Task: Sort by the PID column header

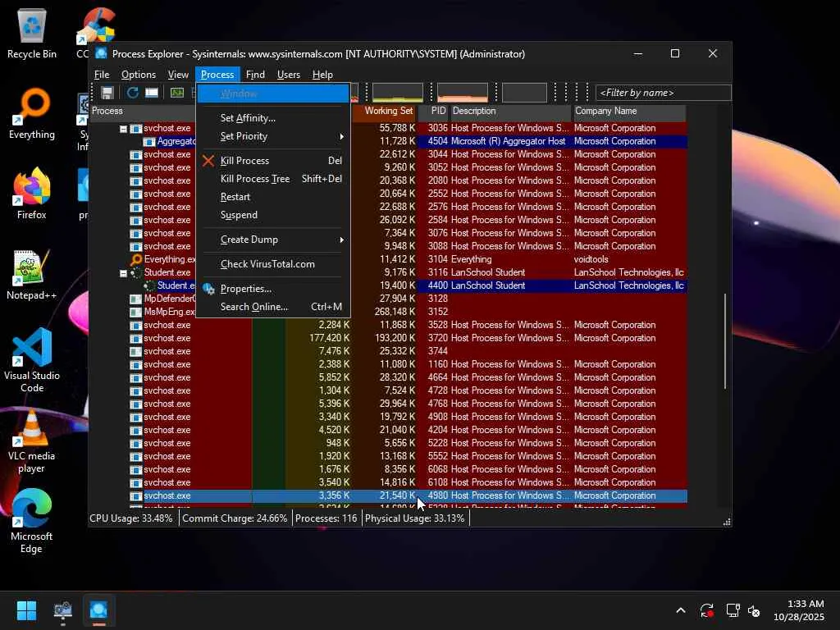Action: click(433, 112)
